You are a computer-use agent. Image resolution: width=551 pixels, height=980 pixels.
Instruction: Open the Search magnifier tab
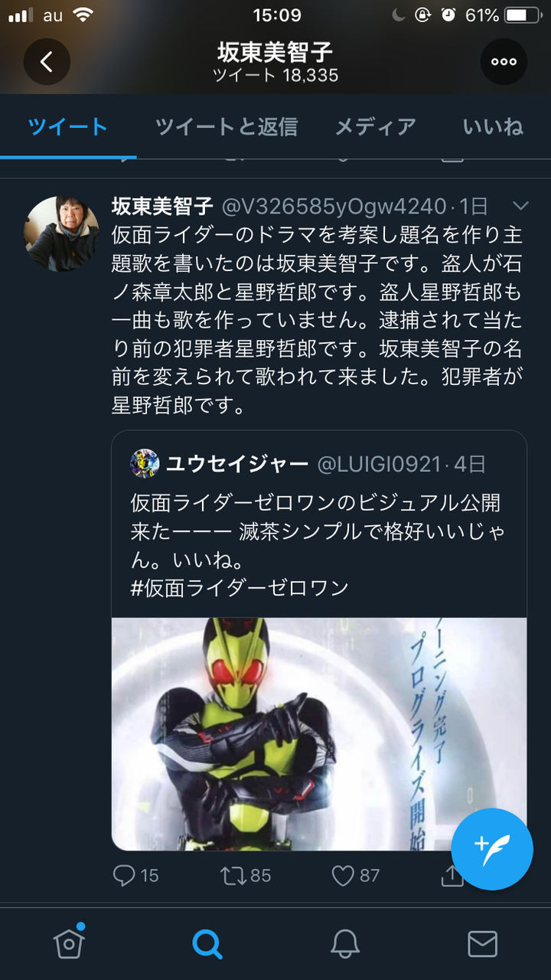(x=207, y=943)
